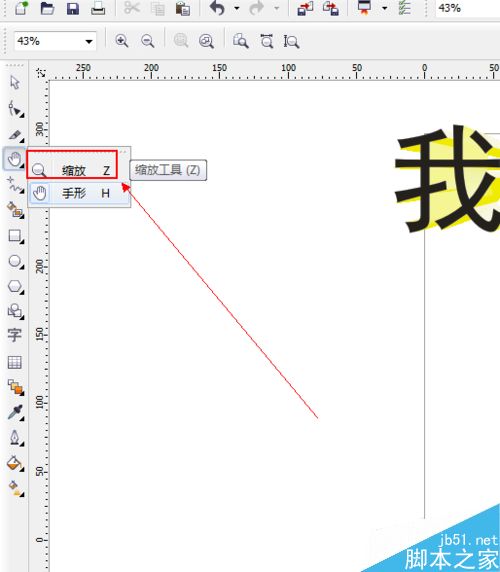
Task: Select the Ellipse tool
Action: click(15, 262)
